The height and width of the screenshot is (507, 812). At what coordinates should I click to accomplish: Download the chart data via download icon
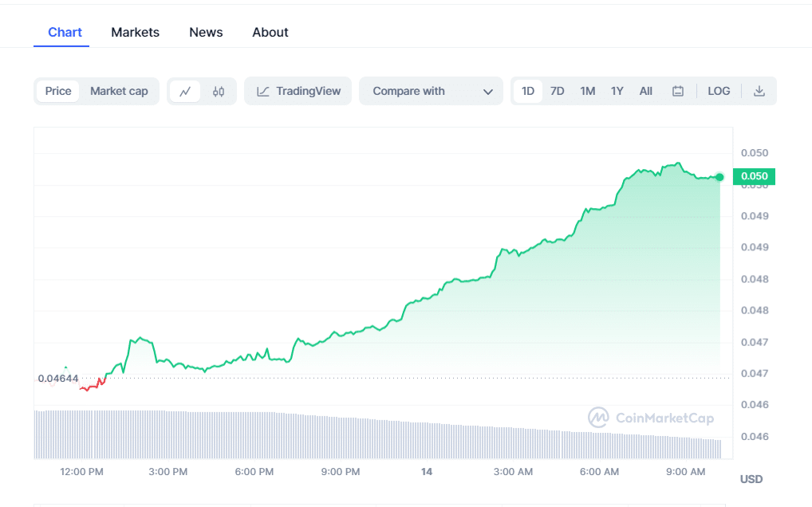(759, 91)
